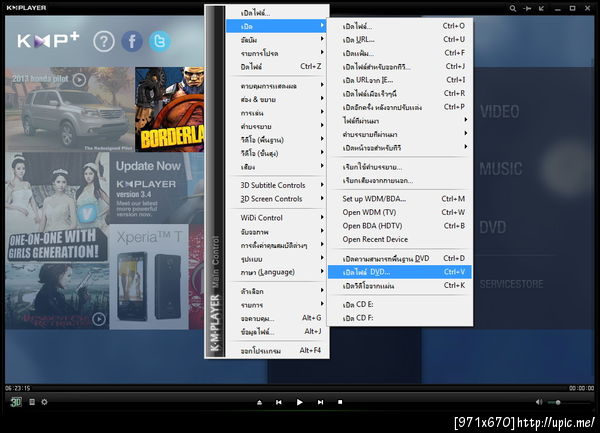Click the search icon in title bar
Image resolution: width=600 pixels, height=433 pixels.
click(512, 8)
